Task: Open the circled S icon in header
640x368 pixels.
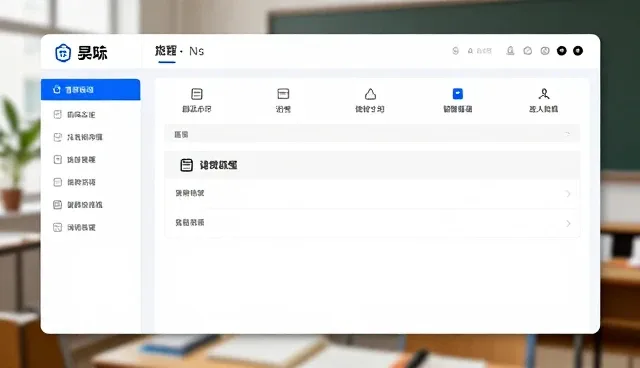Action: coord(456,51)
